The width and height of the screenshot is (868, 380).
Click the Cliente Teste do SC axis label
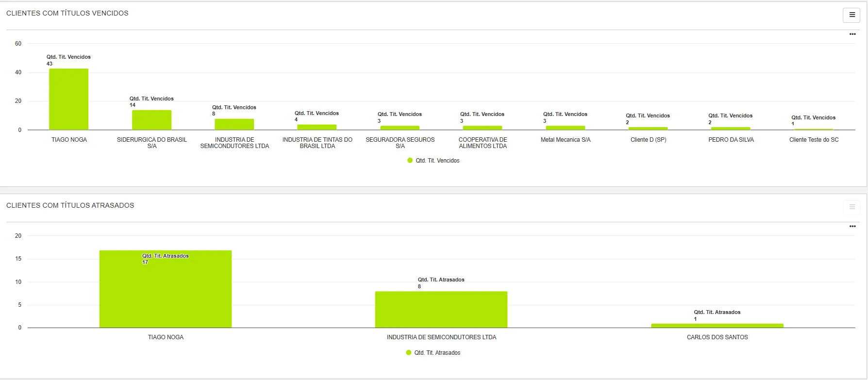tap(814, 140)
